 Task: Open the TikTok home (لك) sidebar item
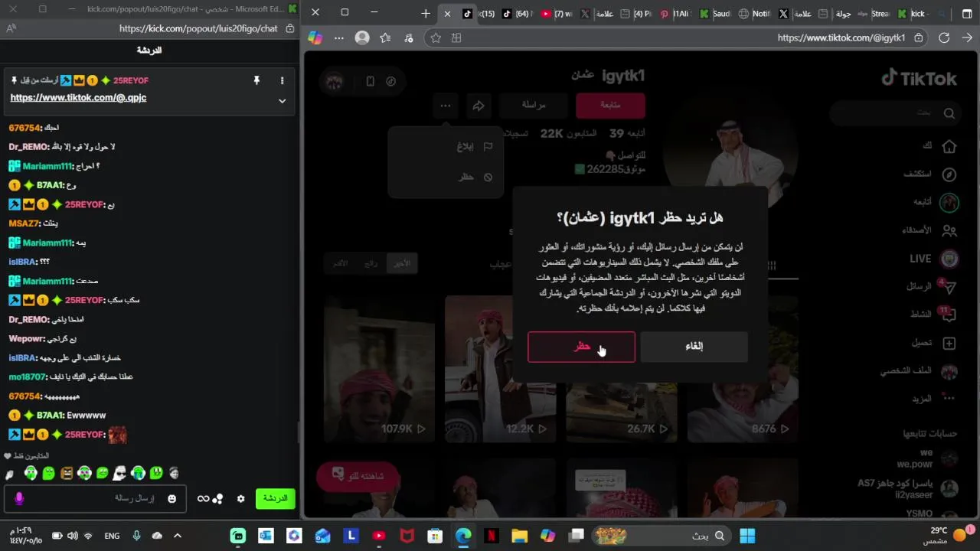[939, 145]
